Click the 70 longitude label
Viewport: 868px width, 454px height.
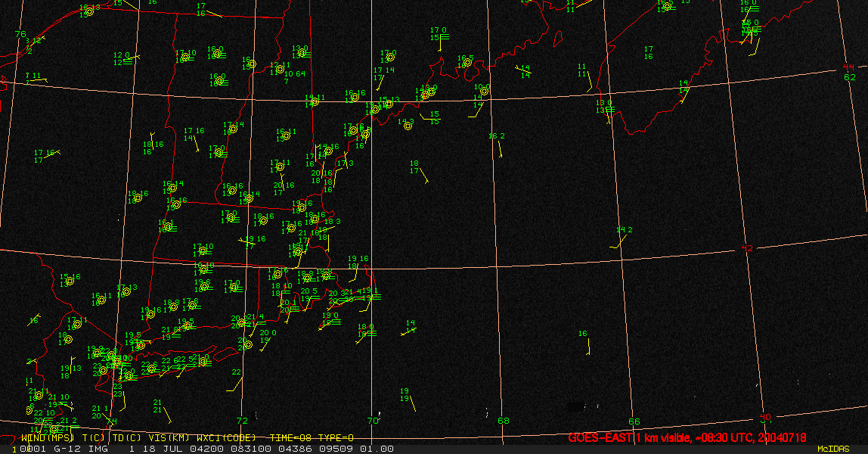(x=373, y=421)
